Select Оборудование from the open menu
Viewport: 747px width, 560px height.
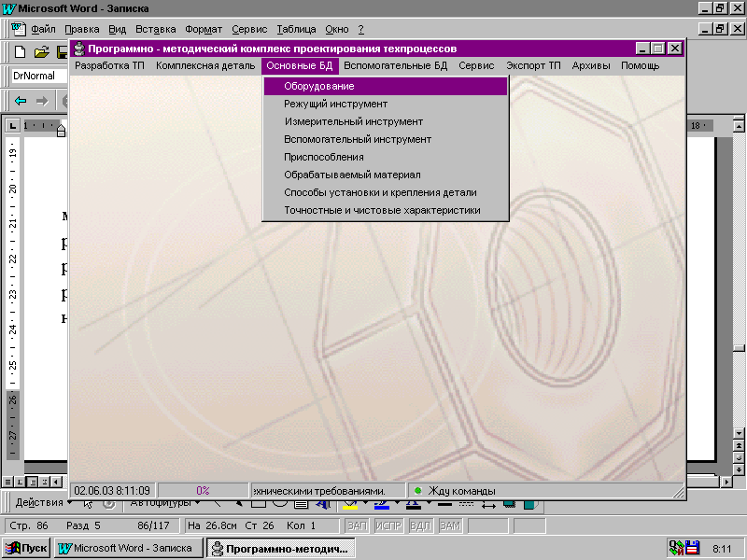(386, 86)
